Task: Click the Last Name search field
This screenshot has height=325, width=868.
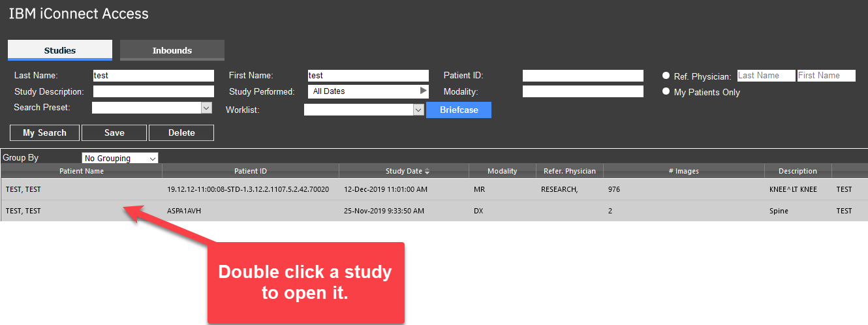Action: coord(153,76)
